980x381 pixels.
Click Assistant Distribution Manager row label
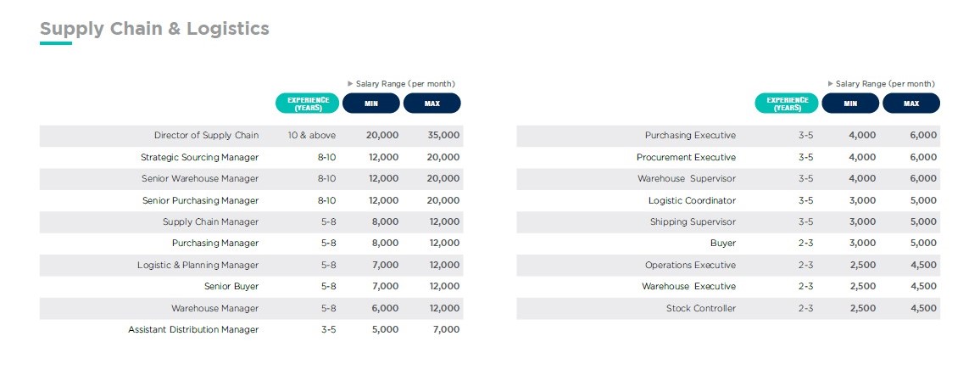pos(193,330)
